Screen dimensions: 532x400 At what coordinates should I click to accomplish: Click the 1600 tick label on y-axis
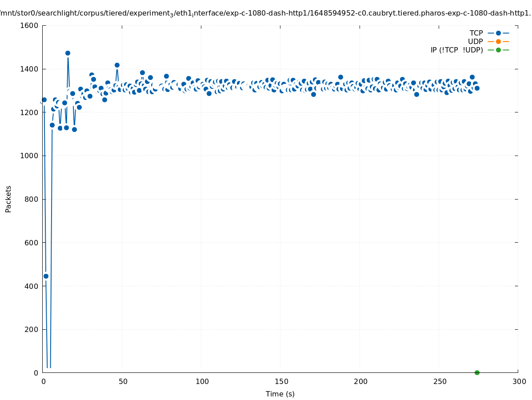tap(30, 25)
